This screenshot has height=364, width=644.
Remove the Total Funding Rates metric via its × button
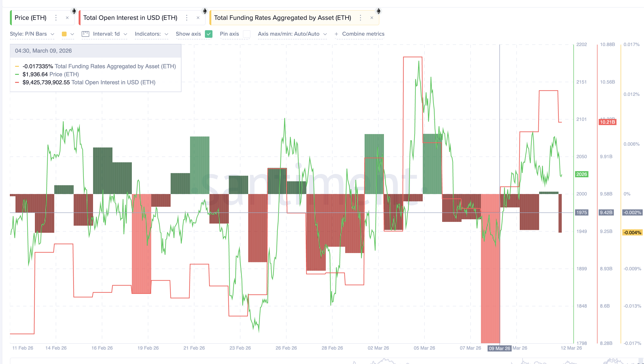[372, 18]
